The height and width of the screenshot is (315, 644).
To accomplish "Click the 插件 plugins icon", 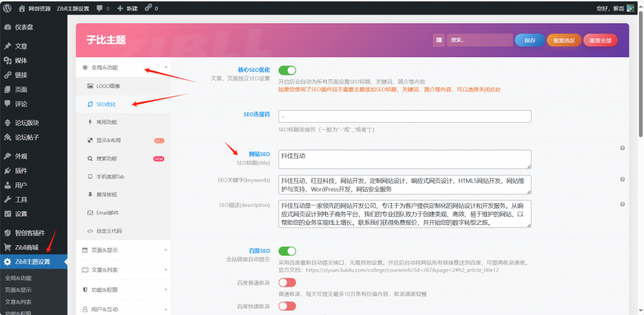I will 8,170.
